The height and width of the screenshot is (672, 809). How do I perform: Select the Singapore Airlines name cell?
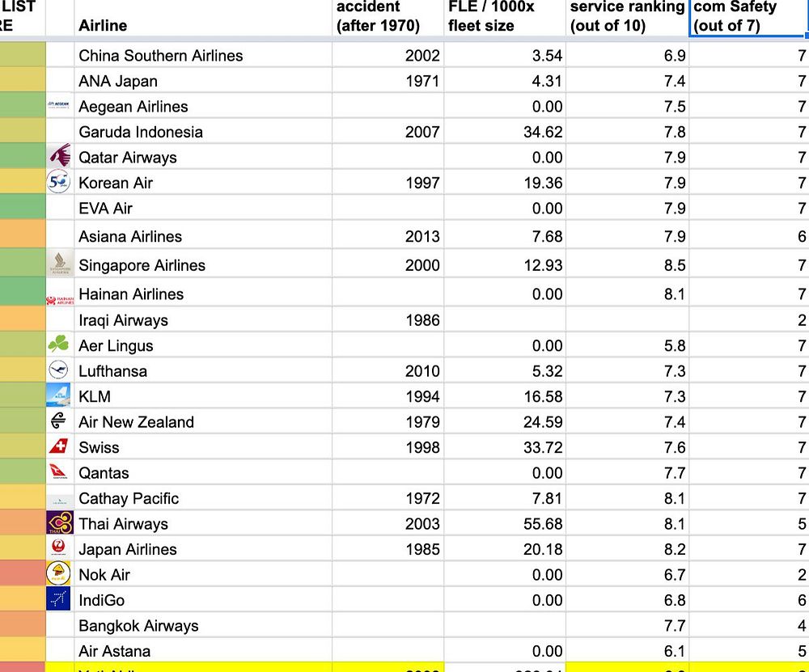click(203, 264)
